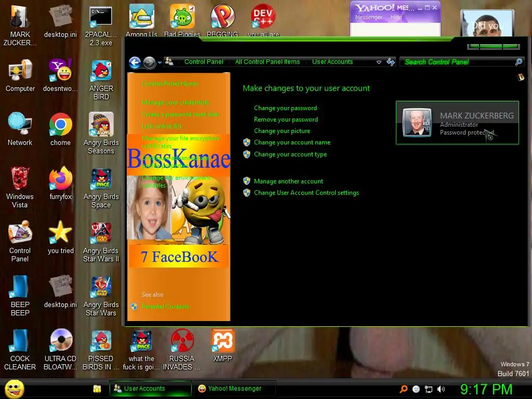The height and width of the screenshot is (399, 532).
Task: Open the PEGGING desktop icon
Action: pos(222,20)
